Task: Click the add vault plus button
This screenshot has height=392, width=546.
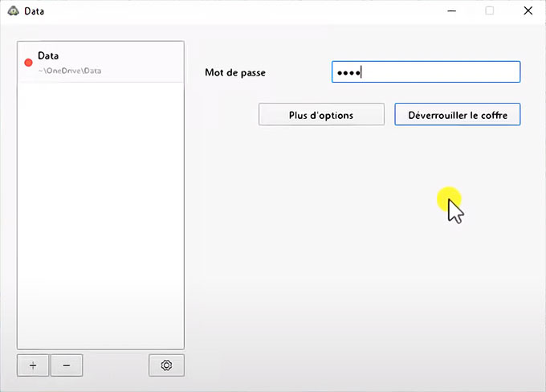Action: pyautogui.click(x=33, y=365)
